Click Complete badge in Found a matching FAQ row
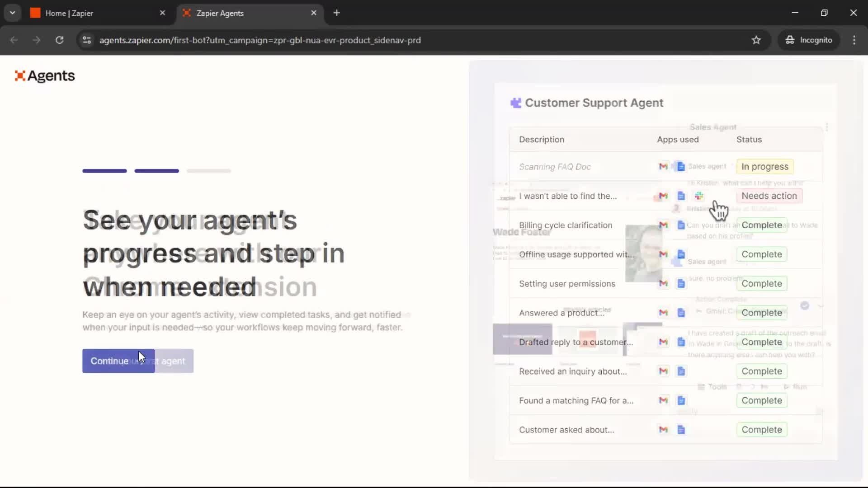 [x=762, y=400]
